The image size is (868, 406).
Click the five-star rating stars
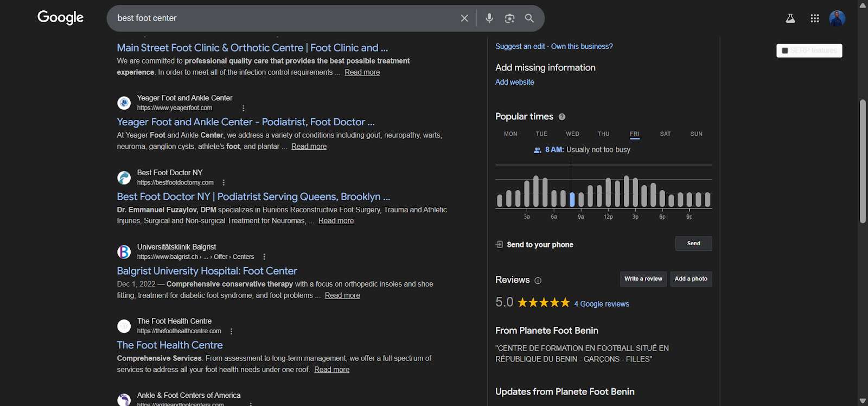click(x=544, y=302)
